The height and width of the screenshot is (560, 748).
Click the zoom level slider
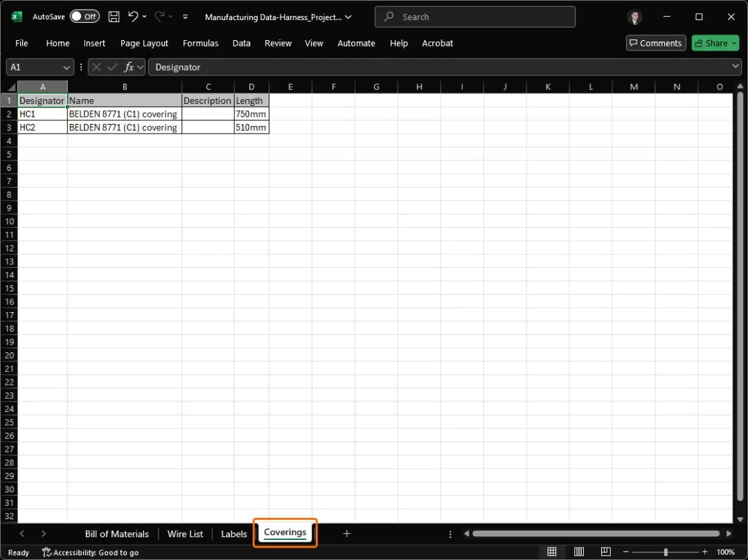pos(665,552)
